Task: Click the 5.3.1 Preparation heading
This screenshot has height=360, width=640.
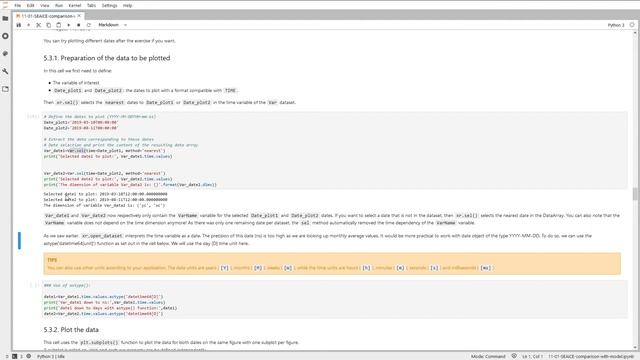Action: click(x=107, y=58)
